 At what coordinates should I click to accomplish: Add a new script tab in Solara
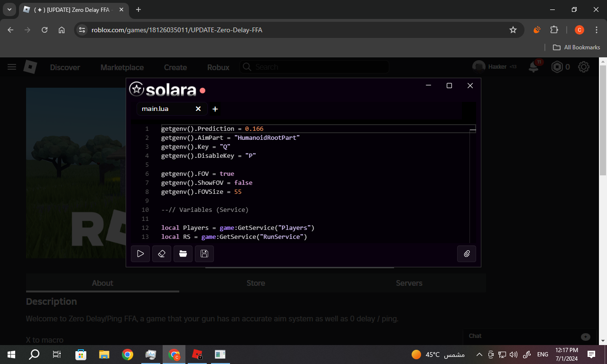(215, 109)
